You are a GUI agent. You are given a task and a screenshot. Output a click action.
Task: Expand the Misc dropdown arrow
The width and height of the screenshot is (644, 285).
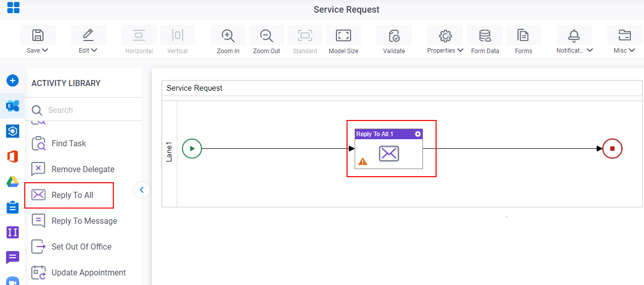631,50
